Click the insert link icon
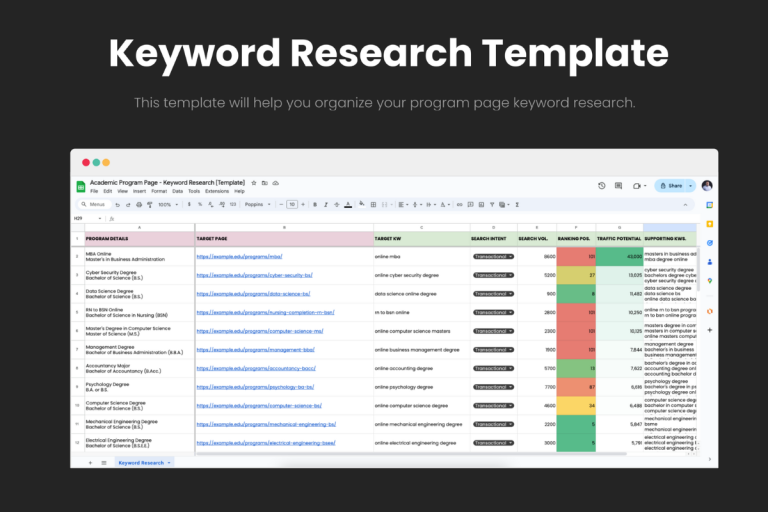The height and width of the screenshot is (512, 768). pyautogui.click(x=459, y=205)
